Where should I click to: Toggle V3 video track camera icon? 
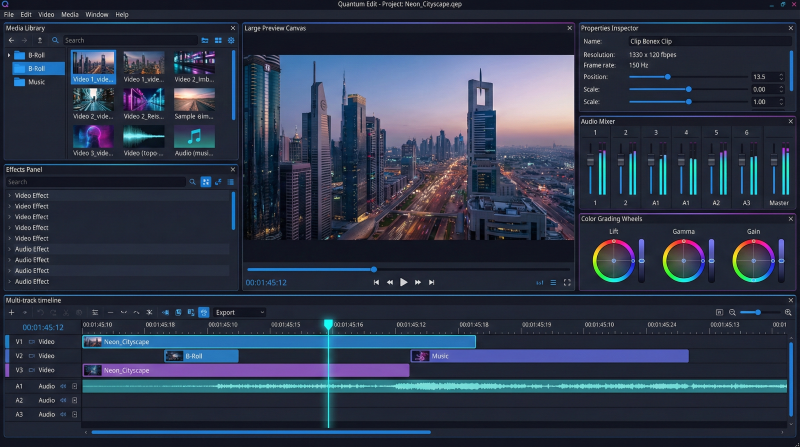(32, 370)
